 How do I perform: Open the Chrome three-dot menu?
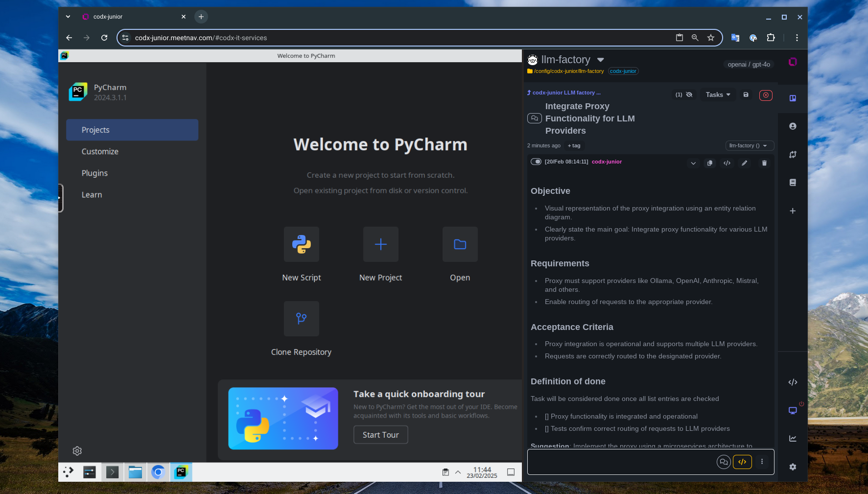click(797, 38)
